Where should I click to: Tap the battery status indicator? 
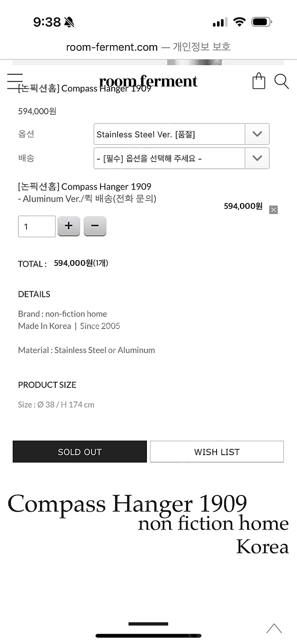coord(261,22)
